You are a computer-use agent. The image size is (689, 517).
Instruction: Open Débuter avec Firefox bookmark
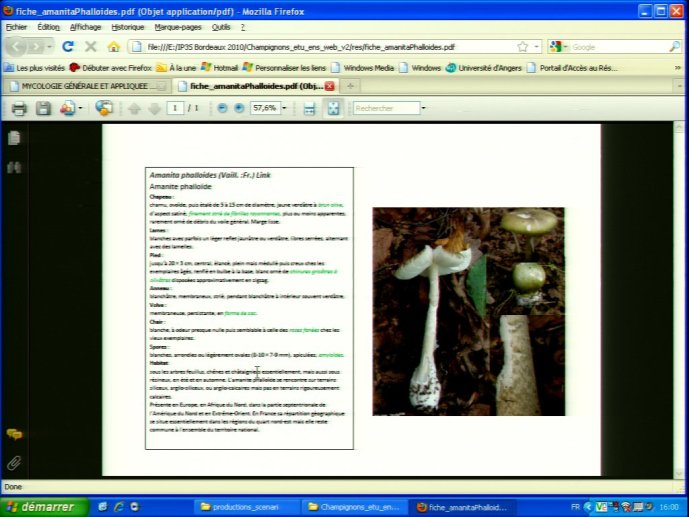[x=111, y=68]
